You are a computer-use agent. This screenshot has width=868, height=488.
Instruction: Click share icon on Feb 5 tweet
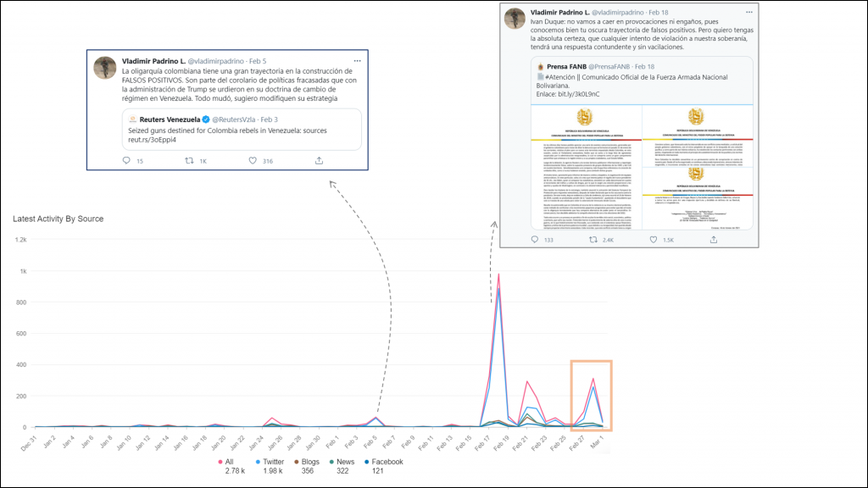pos(319,160)
